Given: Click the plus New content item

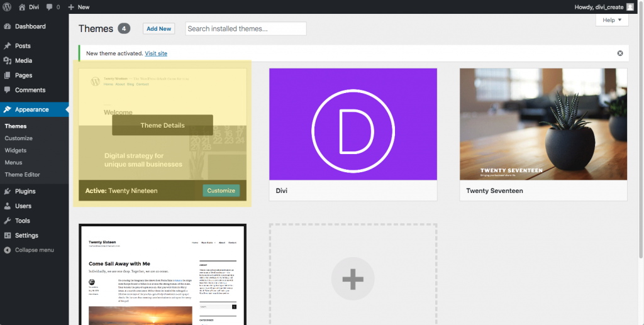Looking at the screenshot, I should pyautogui.click(x=79, y=7).
